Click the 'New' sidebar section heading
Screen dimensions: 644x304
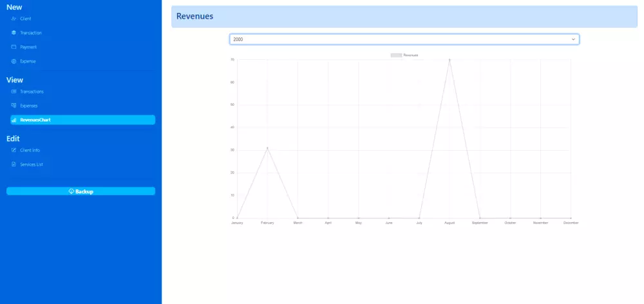[x=14, y=7]
